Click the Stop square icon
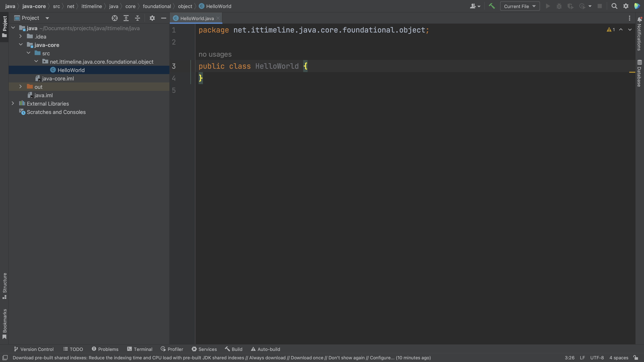The image size is (644, 362). (x=600, y=6)
